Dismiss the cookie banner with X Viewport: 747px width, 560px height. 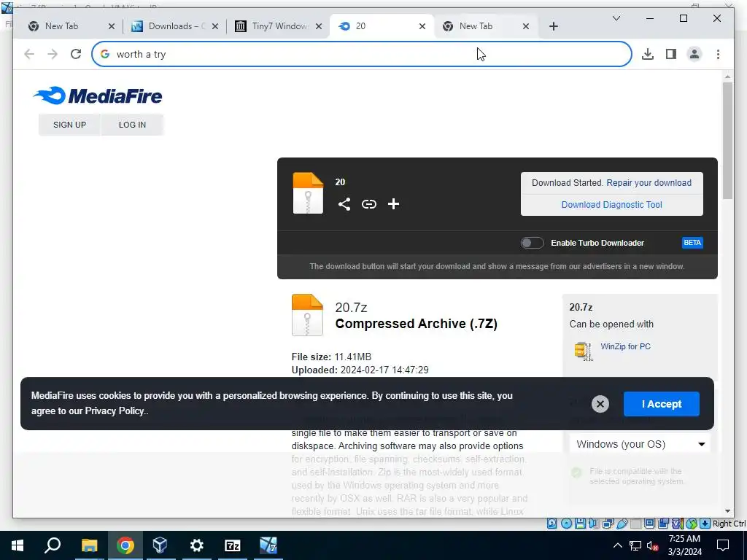[x=600, y=404]
